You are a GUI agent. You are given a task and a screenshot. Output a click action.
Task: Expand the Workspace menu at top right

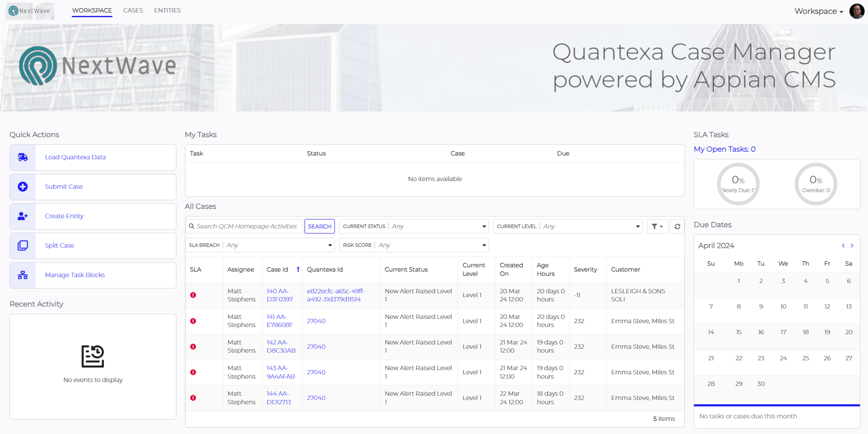(x=819, y=12)
